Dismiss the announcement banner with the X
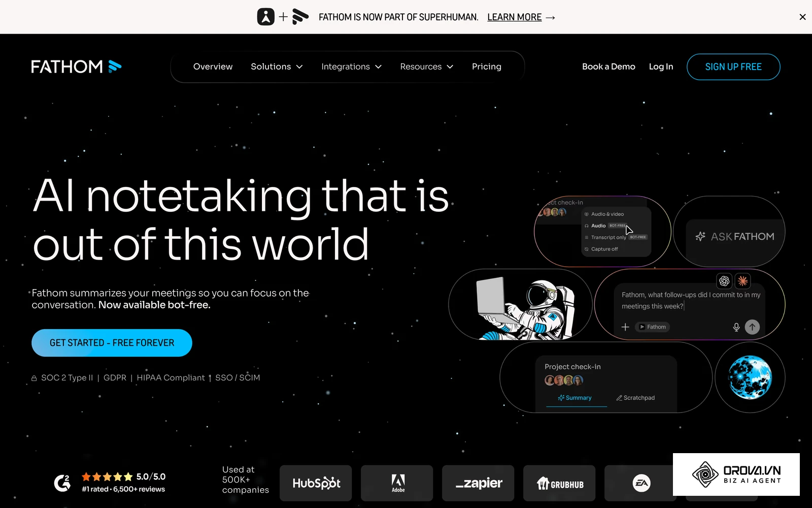This screenshot has width=812, height=508. click(x=802, y=17)
